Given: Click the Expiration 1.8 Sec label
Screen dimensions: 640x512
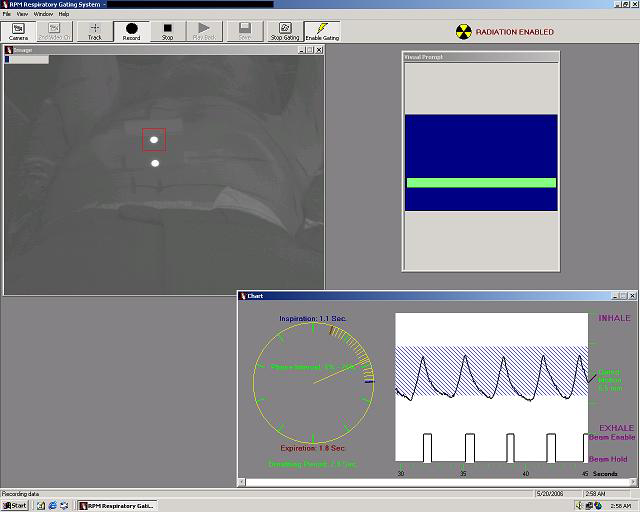Looking at the screenshot, I should pyautogui.click(x=313, y=448).
